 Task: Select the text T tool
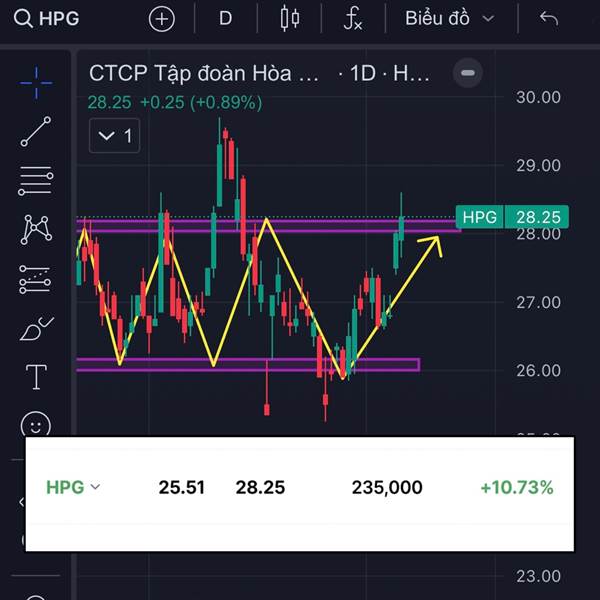pyautogui.click(x=36, y=377)
